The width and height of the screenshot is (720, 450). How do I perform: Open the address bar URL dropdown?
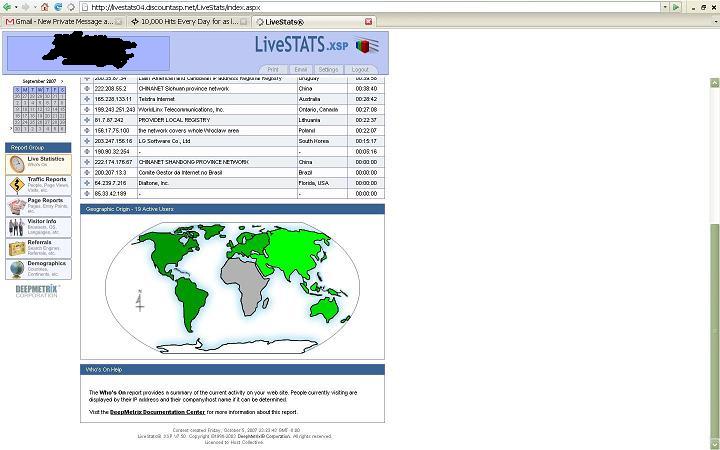(665, 7)
